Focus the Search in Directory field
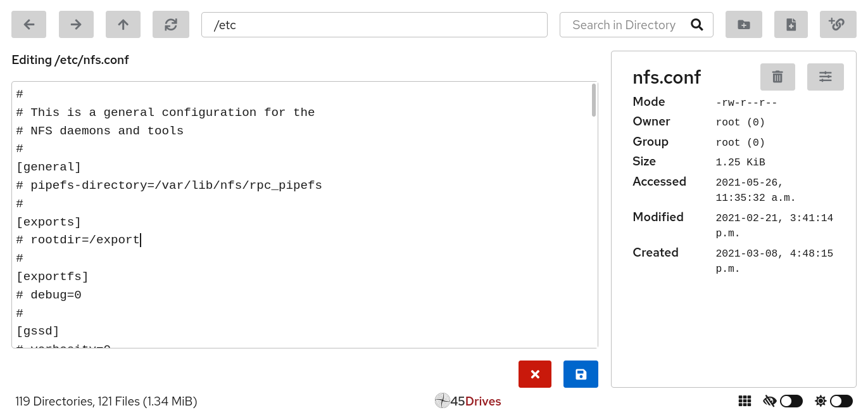This screenshot has width=868, height=415. 624,25
